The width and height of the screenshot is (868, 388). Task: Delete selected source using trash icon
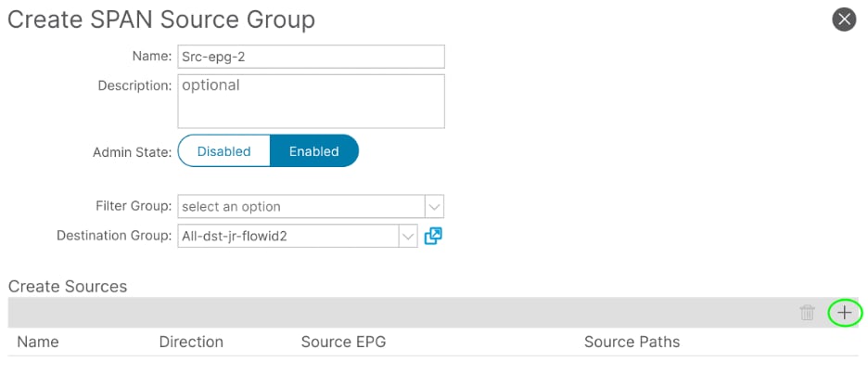point(807,313)
